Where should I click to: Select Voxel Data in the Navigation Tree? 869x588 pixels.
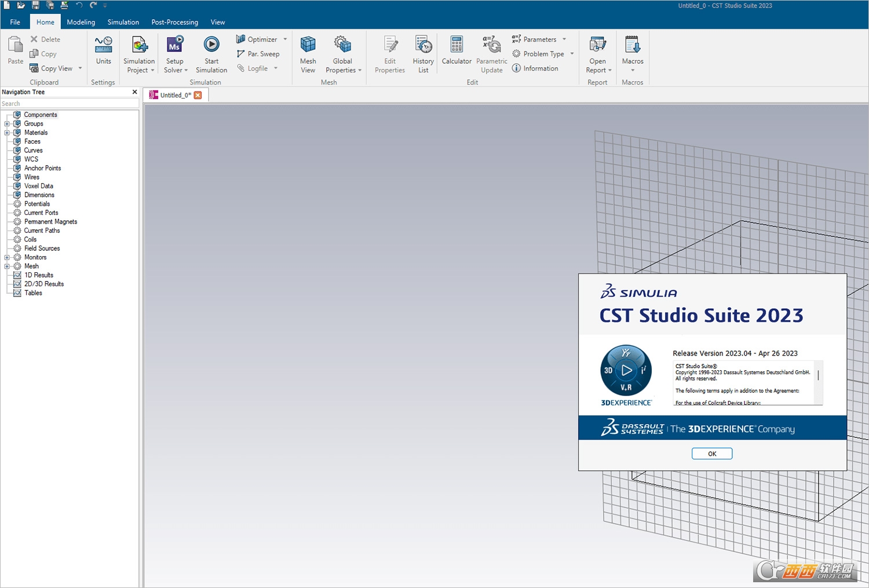pos(38,186)
